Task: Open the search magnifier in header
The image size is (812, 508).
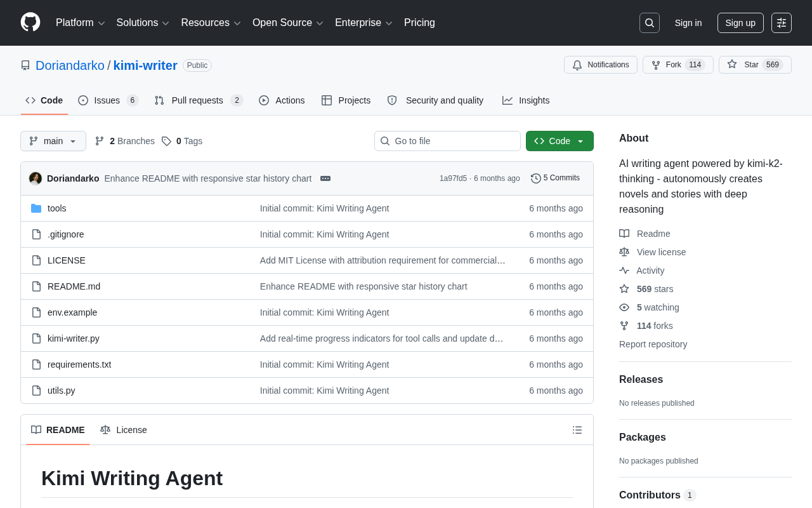Action: pyautogui.click(x=650, y=23)
